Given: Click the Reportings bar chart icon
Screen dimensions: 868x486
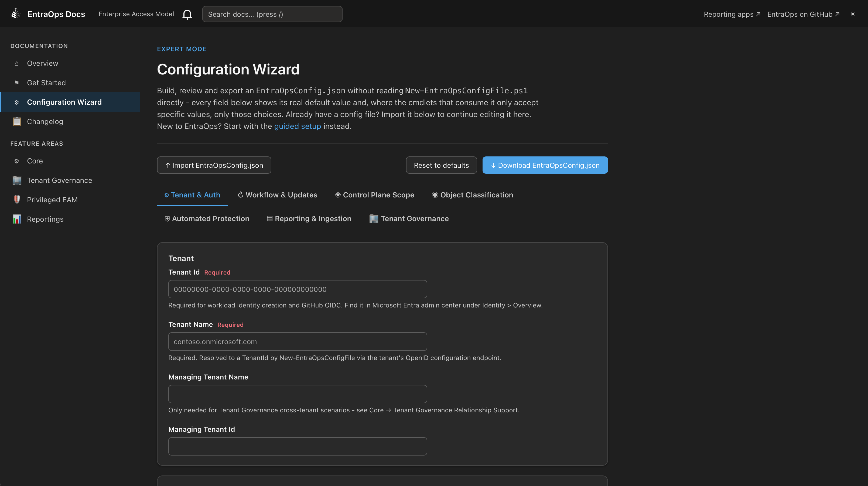Looking at the screenshot, I should tap(17, 219).
